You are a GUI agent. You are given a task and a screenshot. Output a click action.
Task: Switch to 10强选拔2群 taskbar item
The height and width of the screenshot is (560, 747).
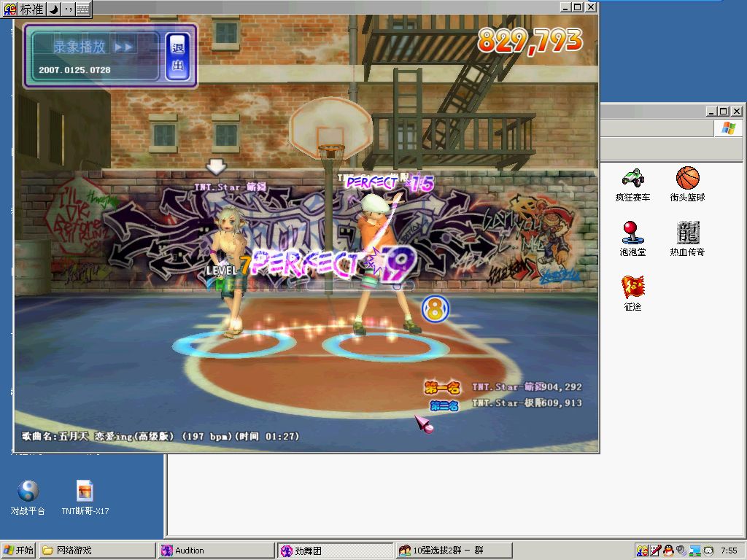pyautogui.click(x=454, y=551)
